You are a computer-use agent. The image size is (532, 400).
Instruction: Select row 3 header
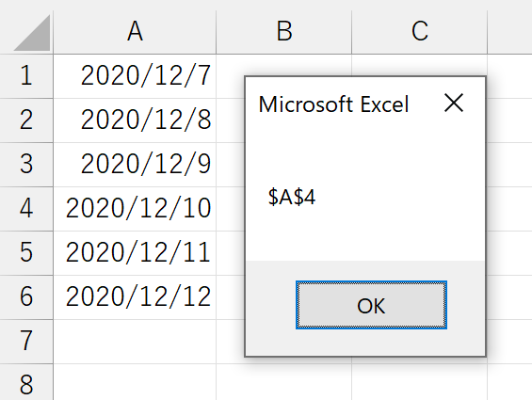coord(26,165)
